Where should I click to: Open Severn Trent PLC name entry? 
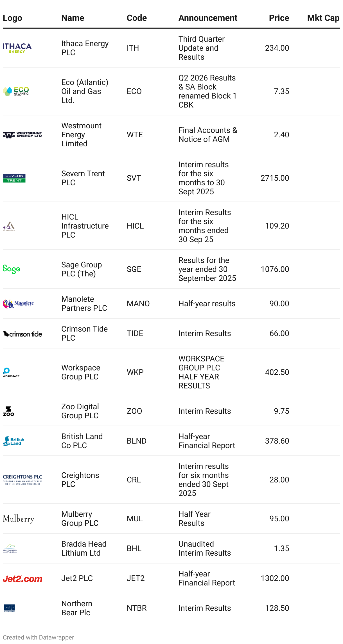(83, 178)
